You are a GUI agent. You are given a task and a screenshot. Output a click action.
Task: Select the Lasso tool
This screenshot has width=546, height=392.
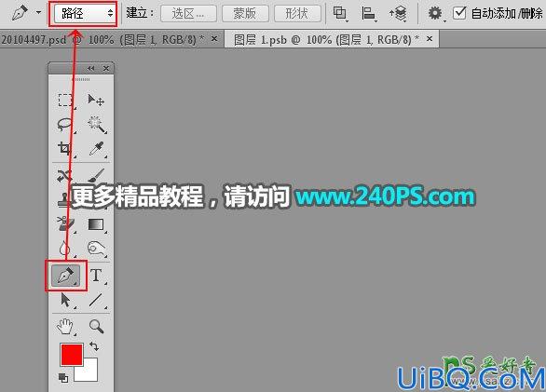[65, 125]
